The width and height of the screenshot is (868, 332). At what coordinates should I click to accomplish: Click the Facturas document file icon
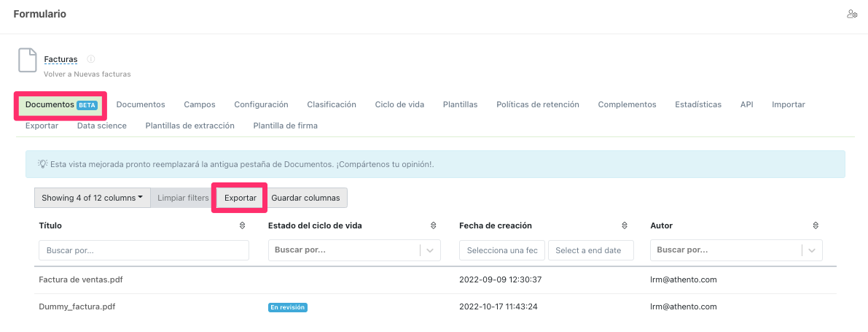(x=28, y=61)
